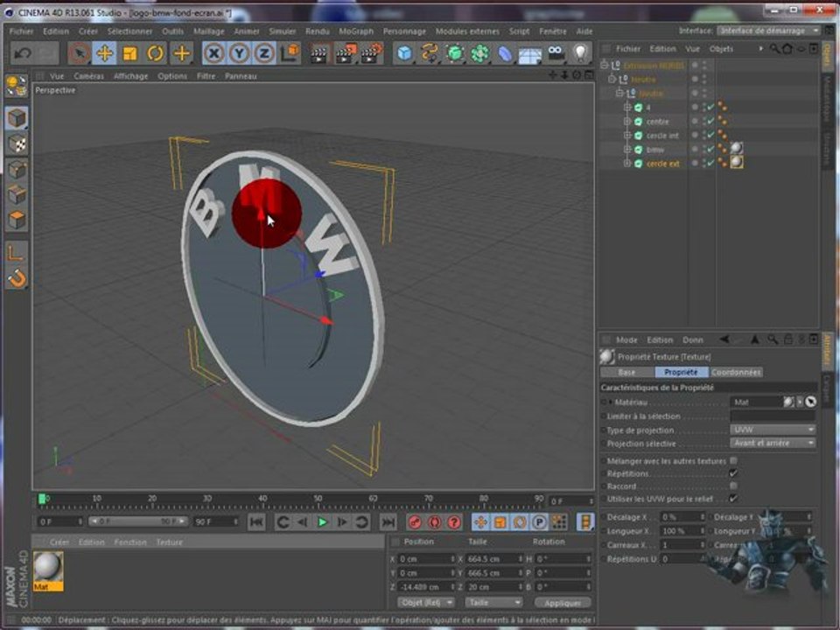Click the Undo arrow icon
840x630 pixels.
click(x=23, y=53)
